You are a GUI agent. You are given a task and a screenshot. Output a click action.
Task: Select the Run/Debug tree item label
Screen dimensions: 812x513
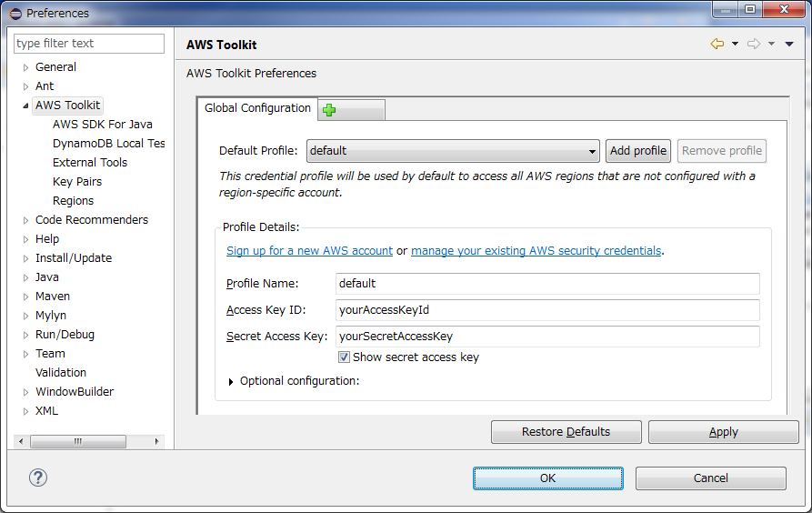tap(65, 335)
